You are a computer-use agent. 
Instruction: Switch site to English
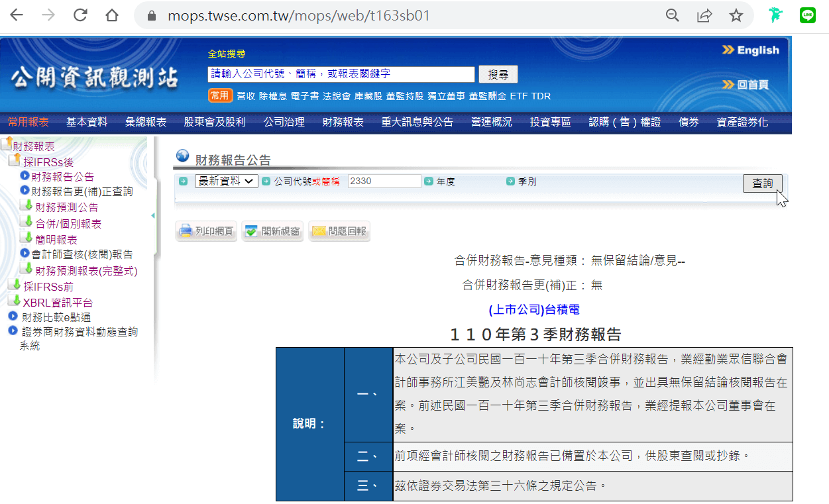[751, 50]
